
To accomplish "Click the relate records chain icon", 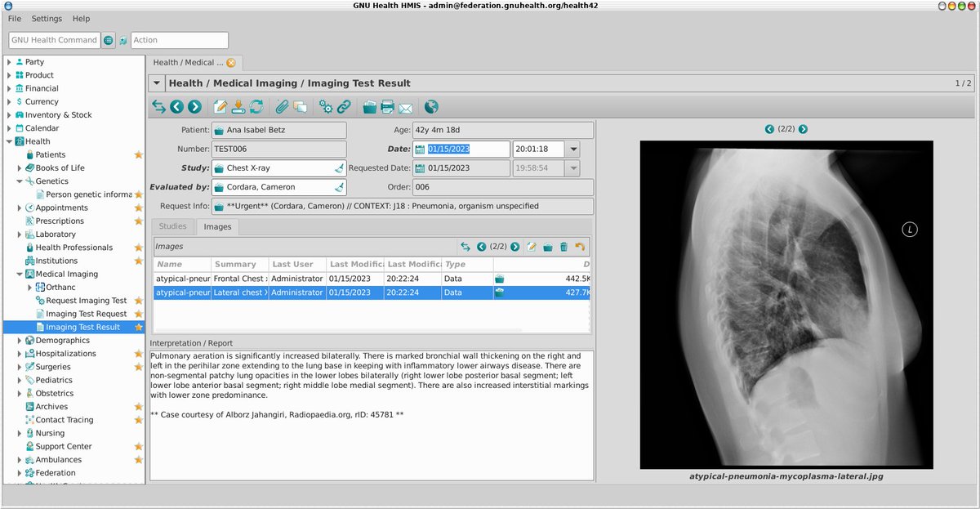I will pyautogui.click(x=345, y=106).
